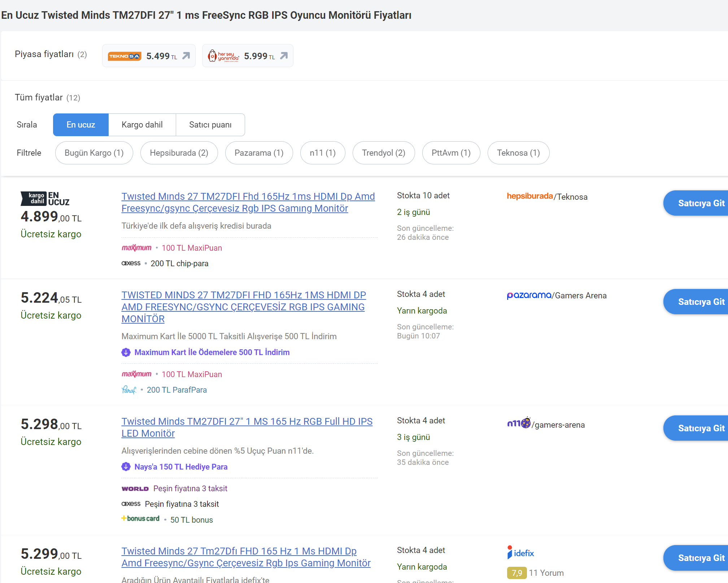Click the pazarama seller logo
The height and width of the screenshot is (583, 728).
pos(529,295)
